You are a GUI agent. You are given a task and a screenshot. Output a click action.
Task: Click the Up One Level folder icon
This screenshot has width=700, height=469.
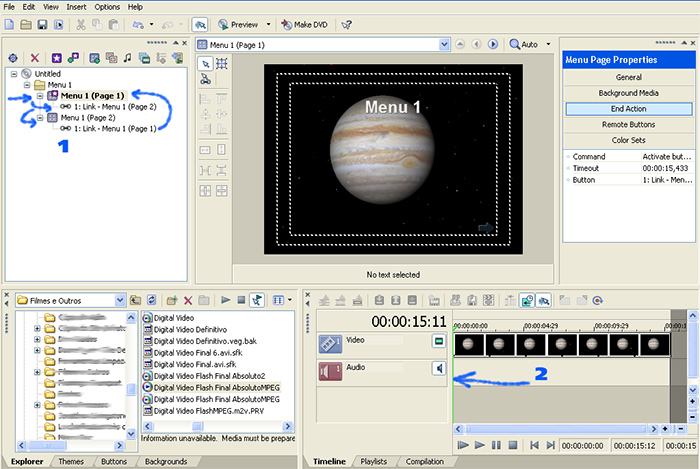pos(135,300)
